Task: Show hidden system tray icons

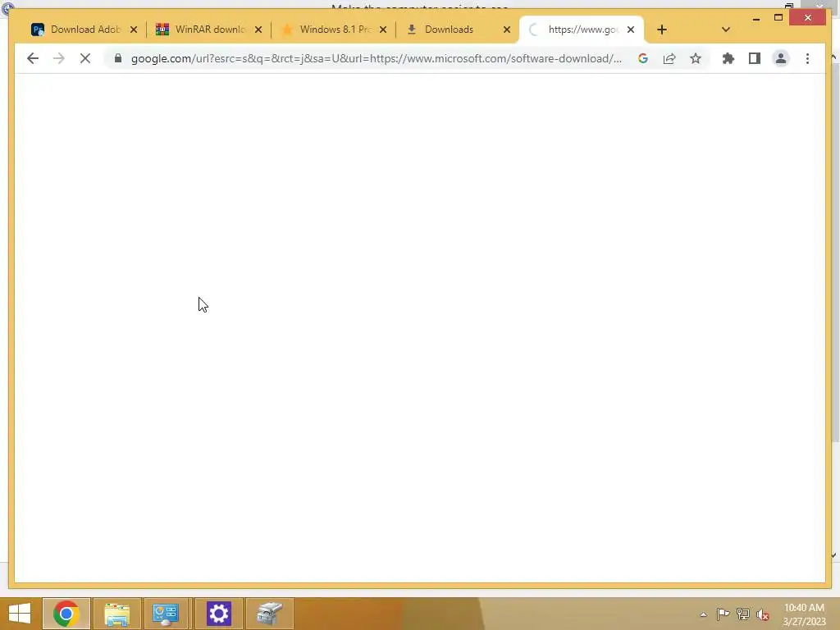Action: pos(703,614)
